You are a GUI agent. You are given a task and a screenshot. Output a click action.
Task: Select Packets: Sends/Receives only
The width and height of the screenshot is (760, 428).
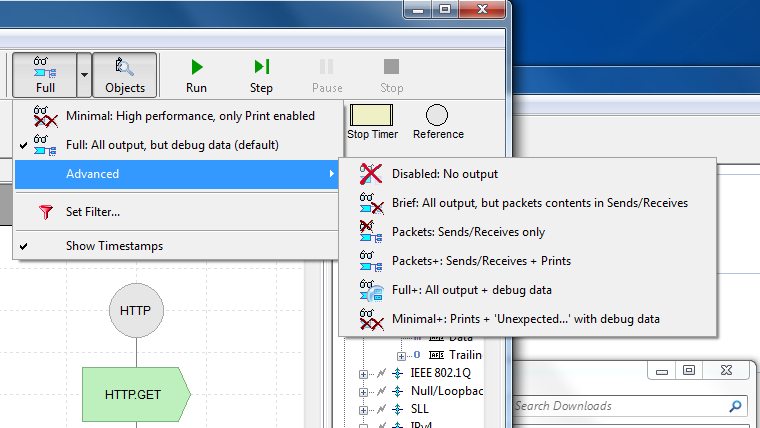[468, 232]
